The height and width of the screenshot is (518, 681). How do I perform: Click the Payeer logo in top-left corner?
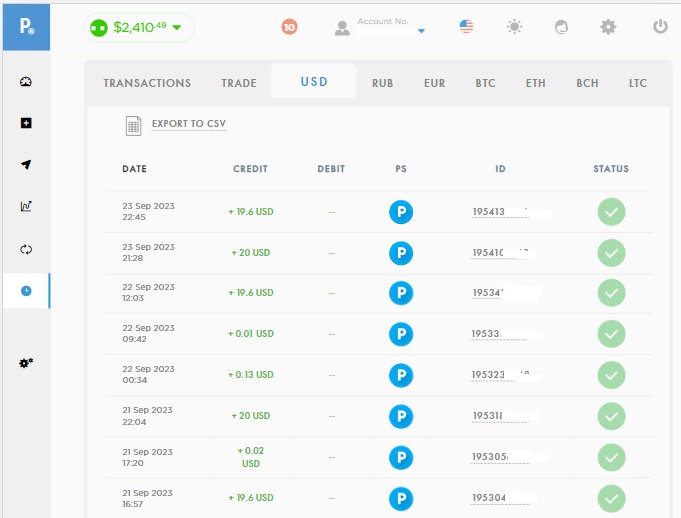tap(25, 26)
